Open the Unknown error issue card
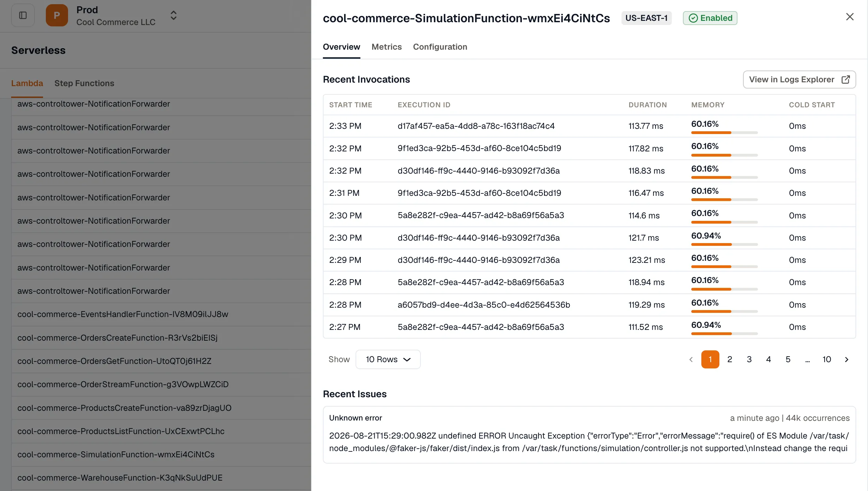 coord(589,435)
